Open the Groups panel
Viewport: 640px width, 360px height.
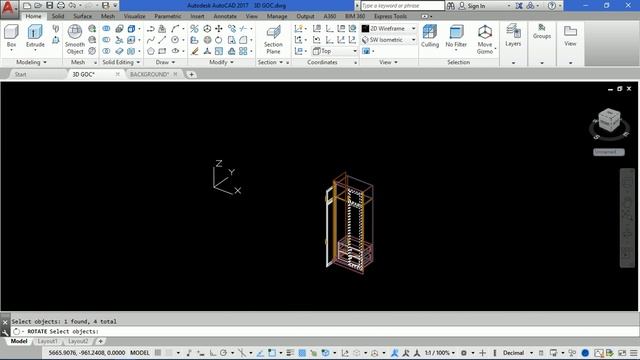(542, 31)
